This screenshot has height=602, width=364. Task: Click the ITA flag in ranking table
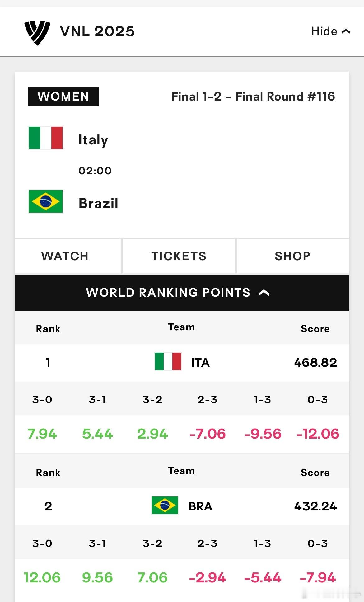(x=168, y=361)
